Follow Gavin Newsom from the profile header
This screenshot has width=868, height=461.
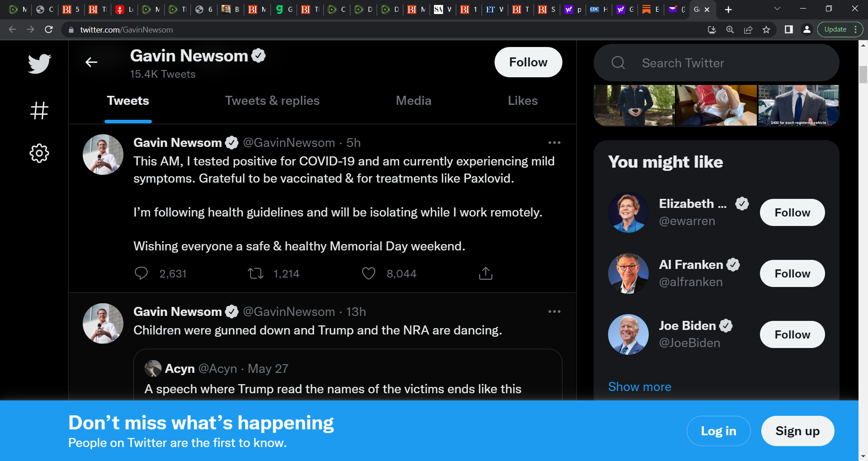pyautogui.click(x=528, y=62)
